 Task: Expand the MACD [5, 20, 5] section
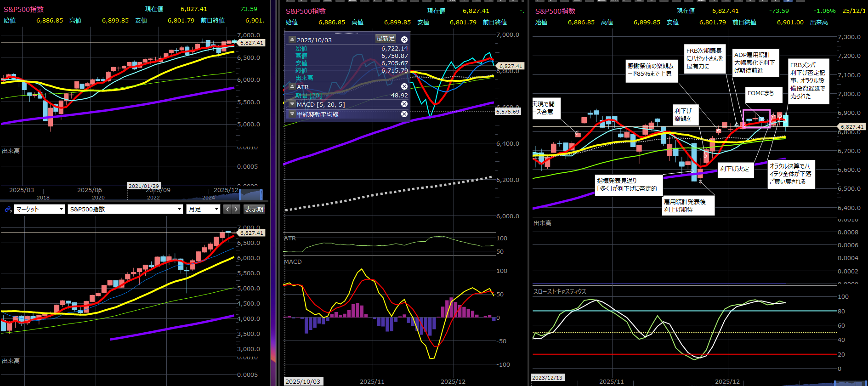tap(292, 104)
